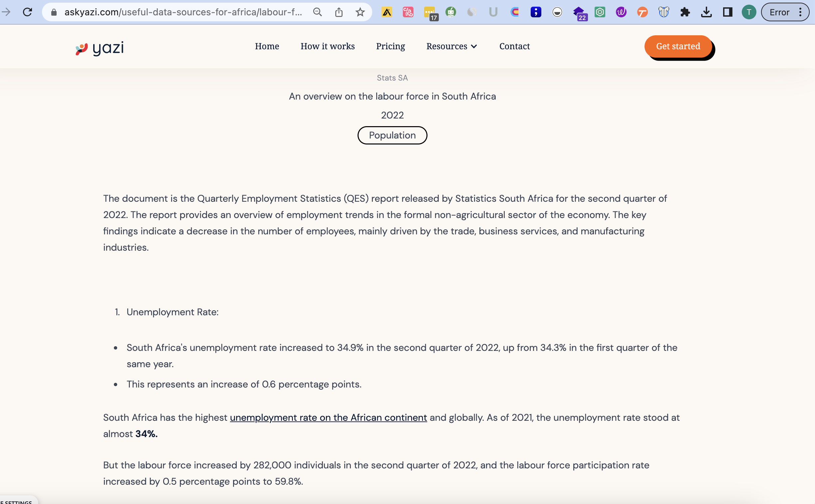
Task: Click the orange T extension icon
Action: click(x=642, y=12)
